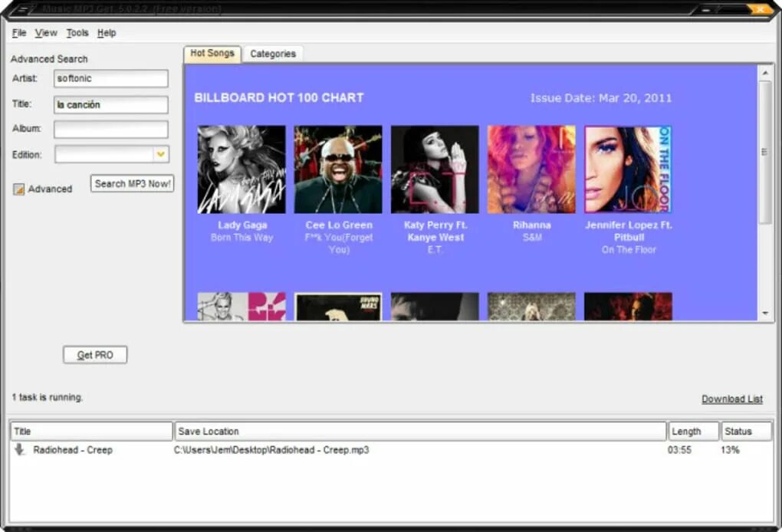
Task: Switch to the Hot Songs tab
Action: (x=212, y=54)
